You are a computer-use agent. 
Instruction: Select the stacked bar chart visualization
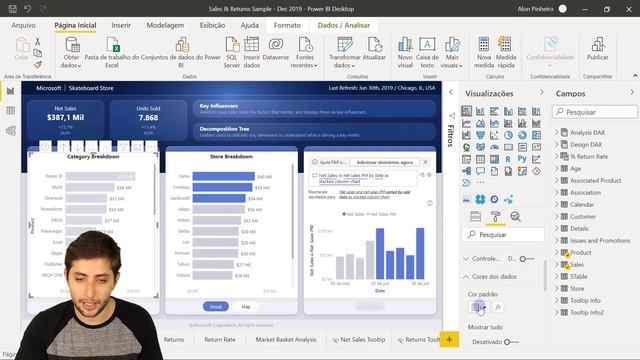467,111
